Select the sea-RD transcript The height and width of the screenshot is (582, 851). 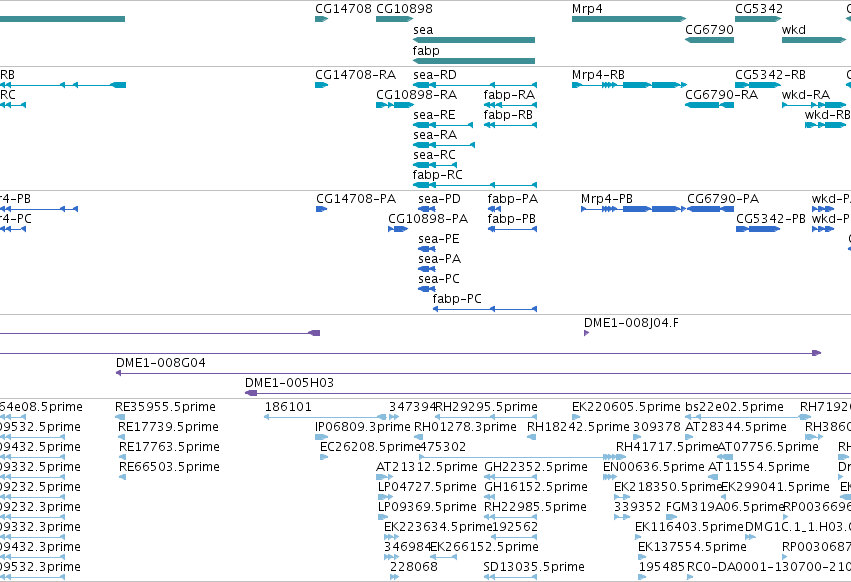475,85
